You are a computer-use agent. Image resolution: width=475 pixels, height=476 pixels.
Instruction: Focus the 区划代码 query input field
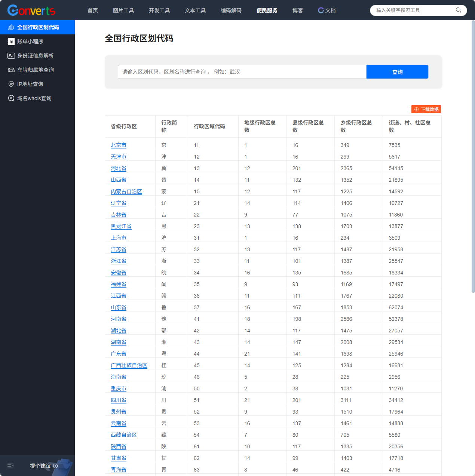click(x=242, y=72)
